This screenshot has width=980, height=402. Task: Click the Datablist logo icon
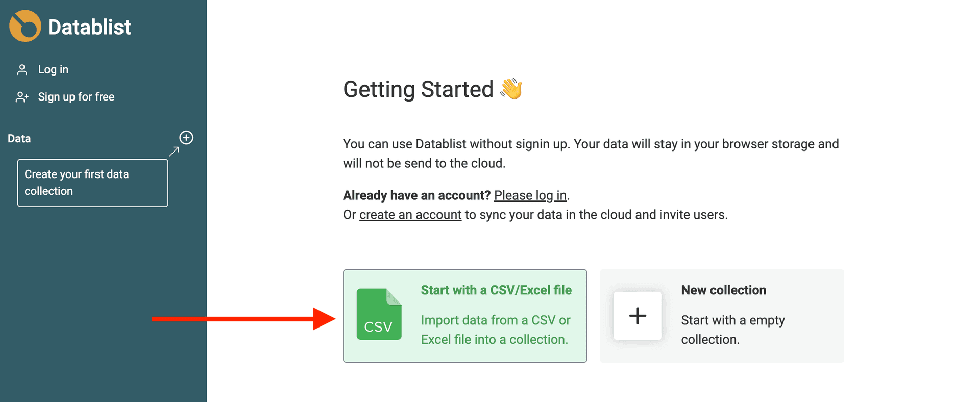[x=23, y=26]
